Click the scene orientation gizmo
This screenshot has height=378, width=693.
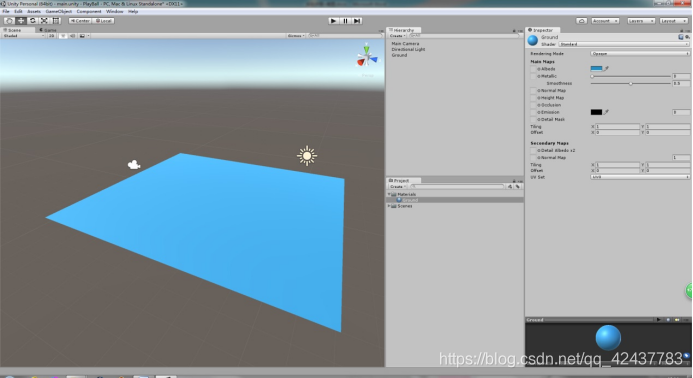367,56
